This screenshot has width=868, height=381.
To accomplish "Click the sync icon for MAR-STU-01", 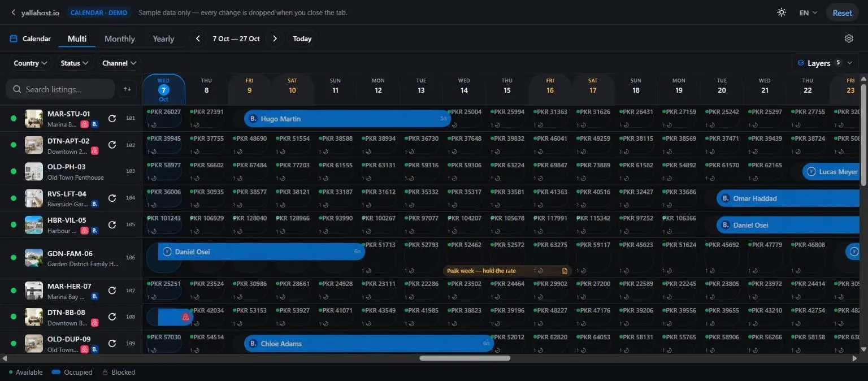I will click(112, 118).
